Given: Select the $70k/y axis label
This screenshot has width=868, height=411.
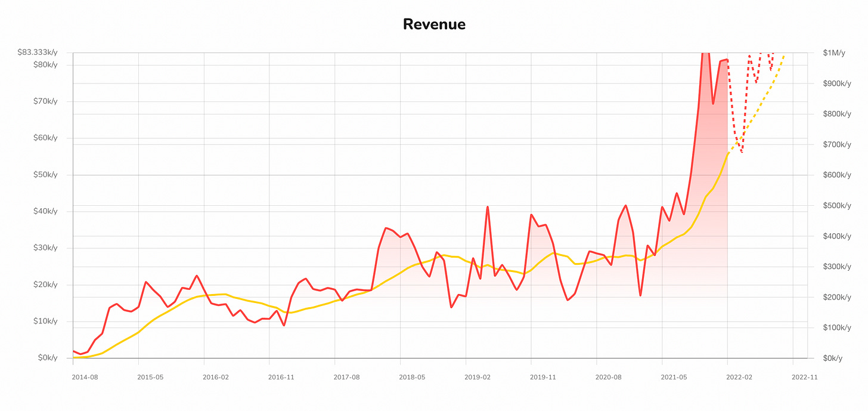Looking at the screenshot, I should pos(45,101).
